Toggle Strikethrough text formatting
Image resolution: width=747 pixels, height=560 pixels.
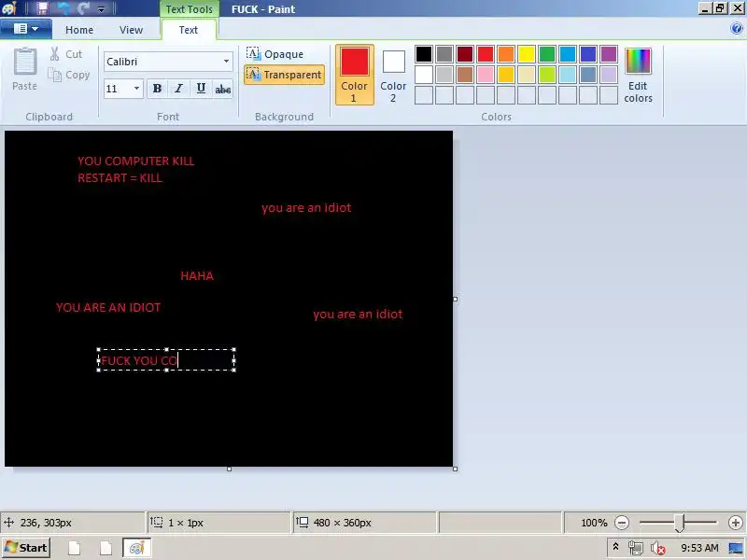pyautogui.click(x=222, y=89)
